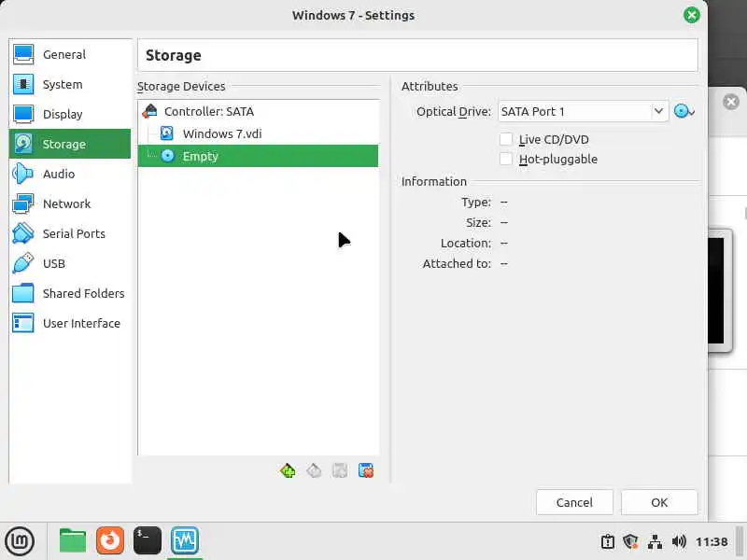Screen dimensions: 747x560
Task: Open the Audio settings category
Action: (69, 174)
